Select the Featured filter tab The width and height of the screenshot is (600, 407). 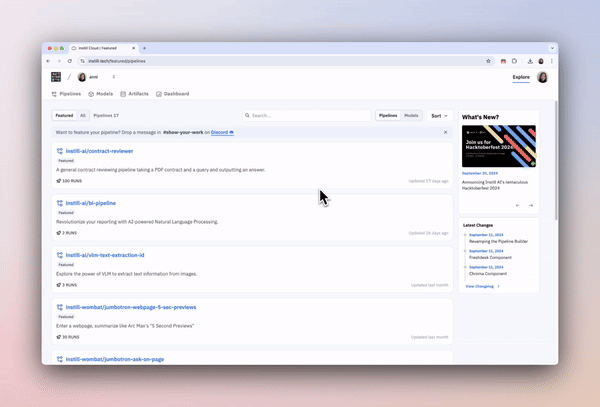click(64, 116)
